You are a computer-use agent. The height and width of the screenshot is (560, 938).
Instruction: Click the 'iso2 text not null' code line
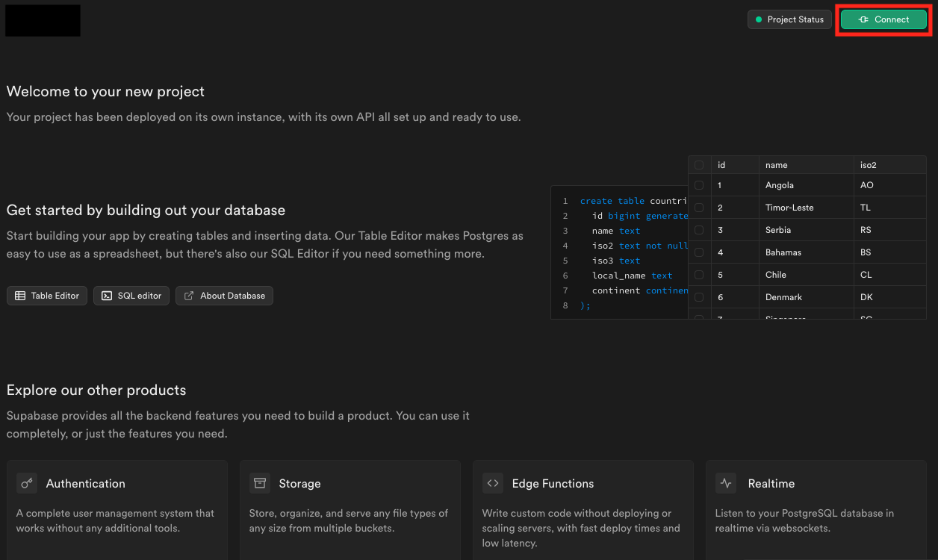point(640,246)
